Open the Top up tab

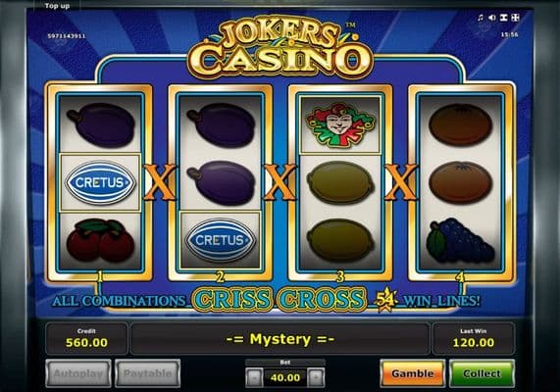tap(57, 6)
